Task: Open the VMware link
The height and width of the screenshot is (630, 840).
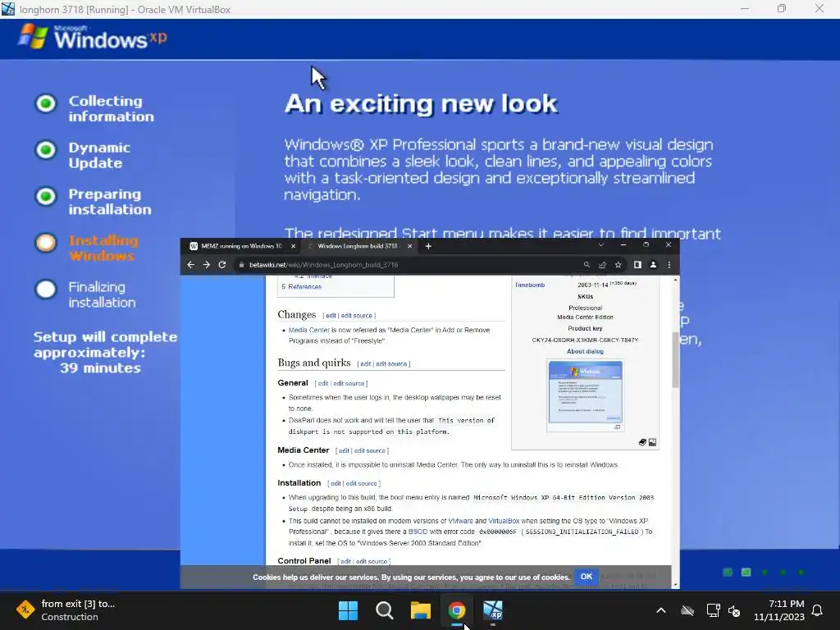Action: [x=460, y=521]
